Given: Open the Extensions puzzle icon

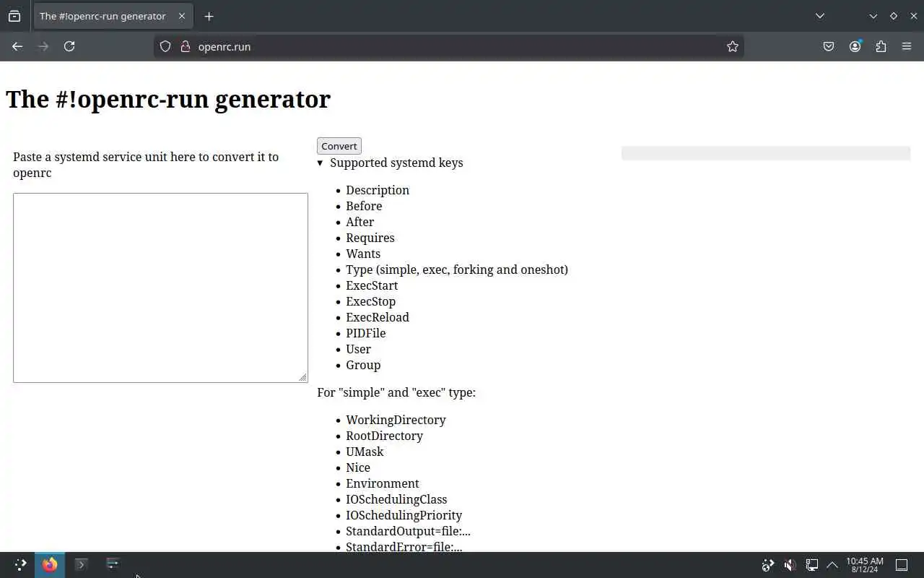Looking at the screenshot, I should click(881, 46).
